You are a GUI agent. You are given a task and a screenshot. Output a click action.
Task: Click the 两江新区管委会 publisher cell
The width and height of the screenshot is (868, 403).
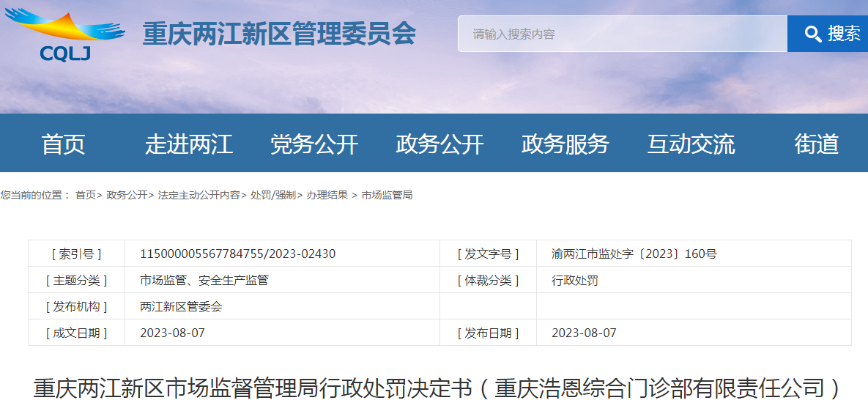[x=181, y=307]
